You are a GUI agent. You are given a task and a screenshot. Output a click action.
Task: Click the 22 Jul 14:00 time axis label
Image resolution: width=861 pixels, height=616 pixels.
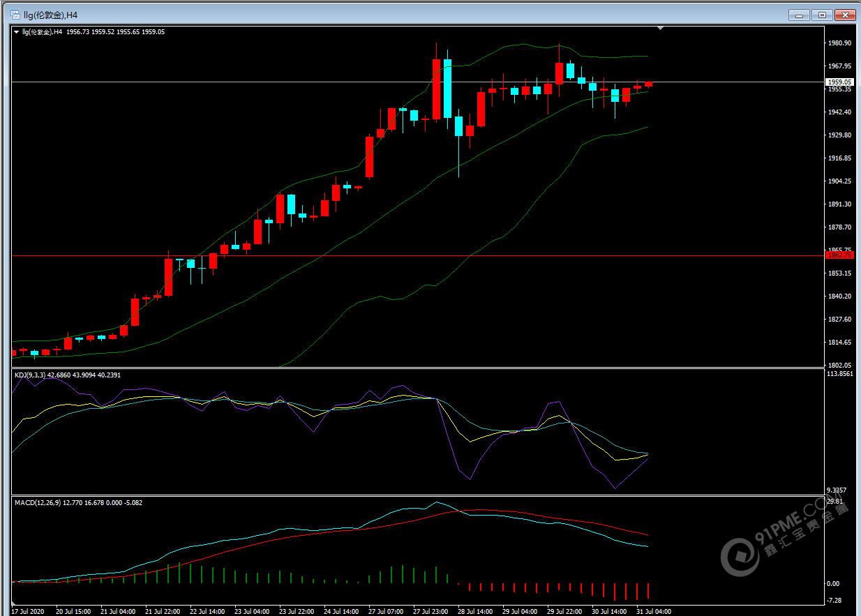click(x=207, y=612)
